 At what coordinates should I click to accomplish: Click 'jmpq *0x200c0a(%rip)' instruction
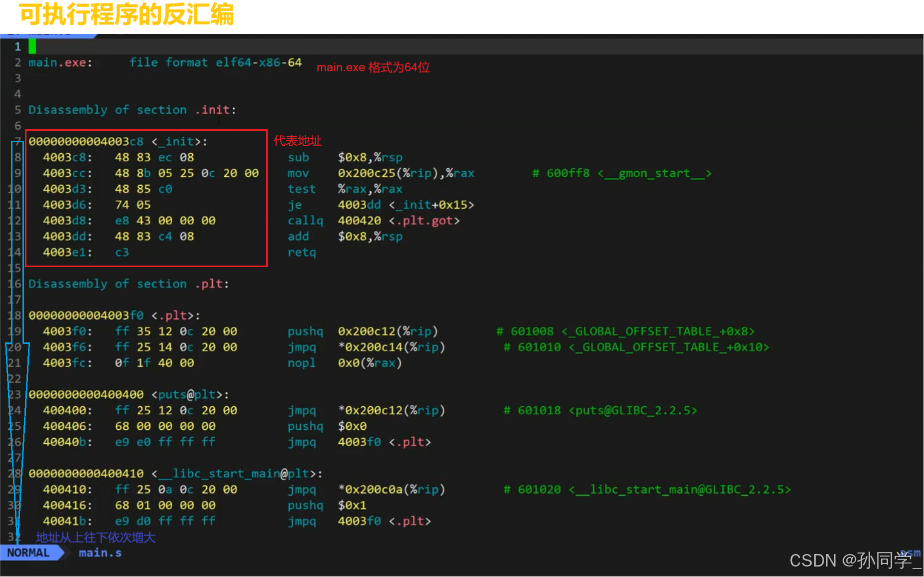point(367,490)
